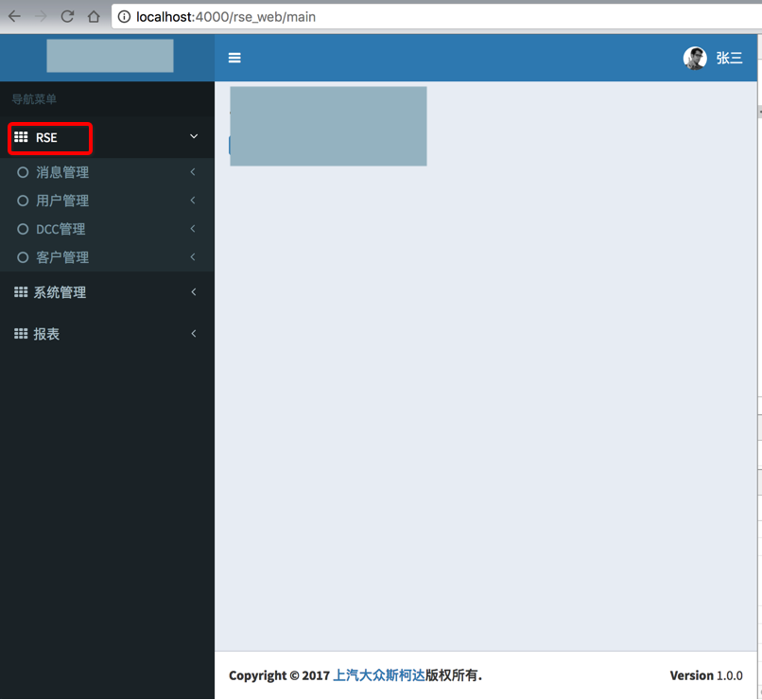
Task: Follow the 上汽大众斯柯达 footer link
Action: pos(378,675)
